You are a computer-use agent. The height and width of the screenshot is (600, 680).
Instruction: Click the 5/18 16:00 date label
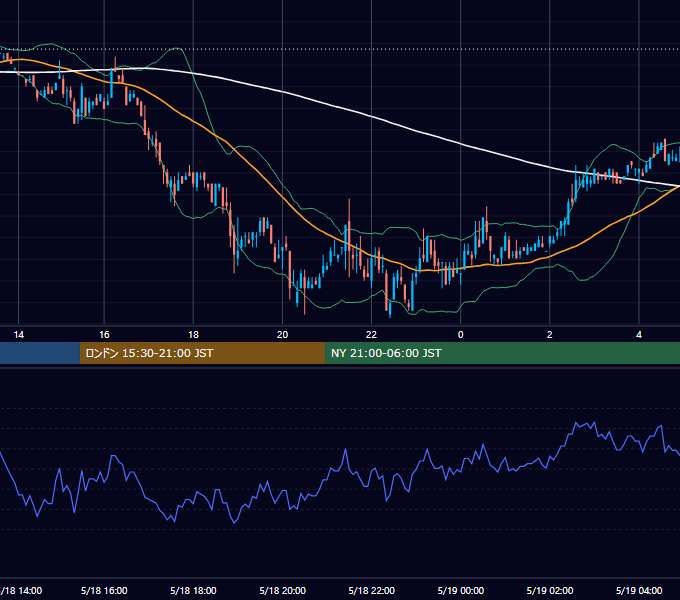click(x=104, y=590)
